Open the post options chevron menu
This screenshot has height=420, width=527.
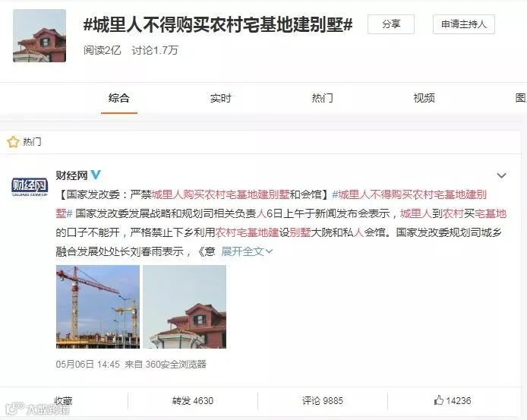[501, 175]
